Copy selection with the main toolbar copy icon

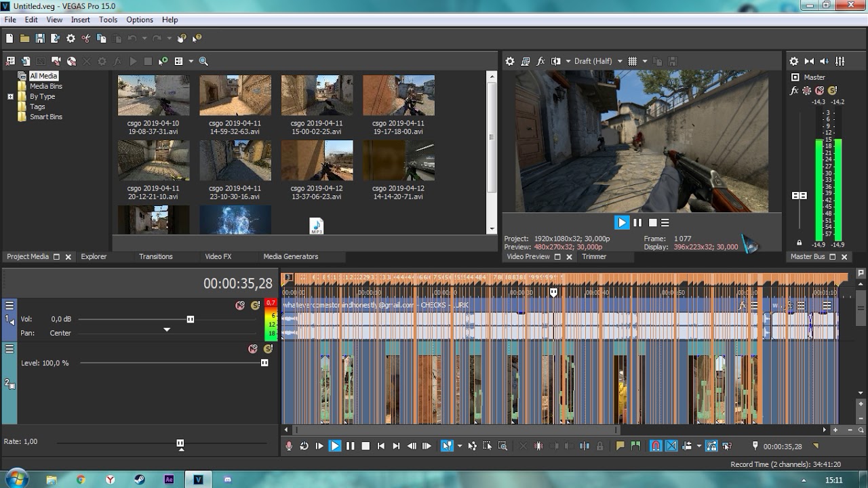[x=102, y=39]
